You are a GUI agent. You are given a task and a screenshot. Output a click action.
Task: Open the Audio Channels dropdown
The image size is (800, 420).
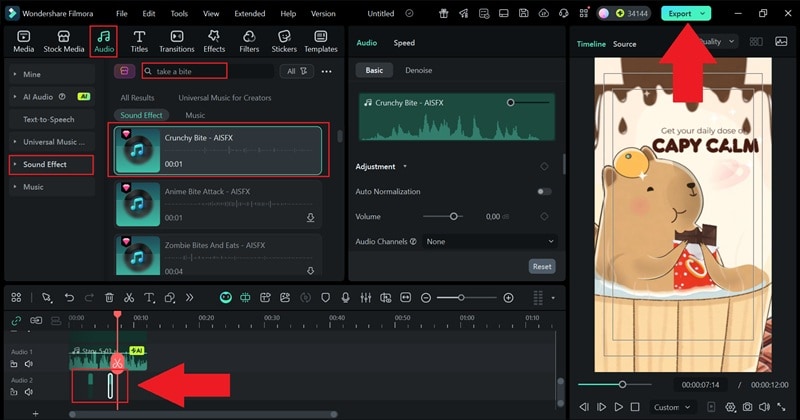489,241
